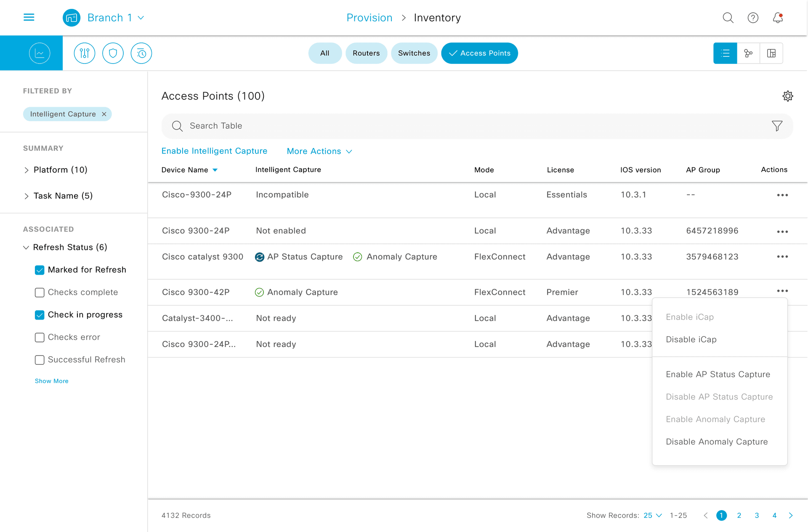Click the Premier license cell
The height and width of the screenshot is (532, 808).
pyautogui.click(x=562, y=292)
